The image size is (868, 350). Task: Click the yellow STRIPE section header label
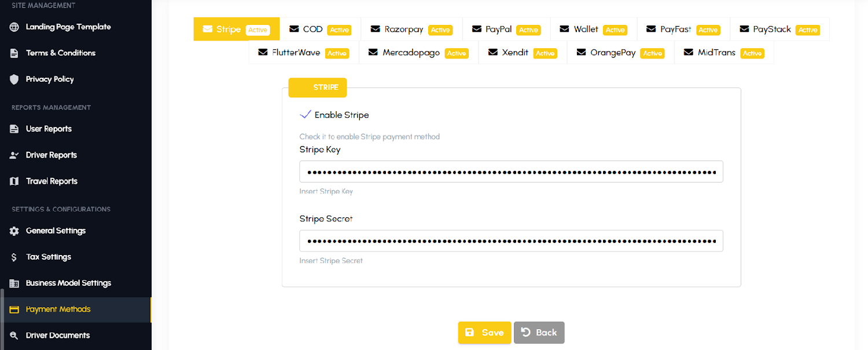tap(318, 87)
